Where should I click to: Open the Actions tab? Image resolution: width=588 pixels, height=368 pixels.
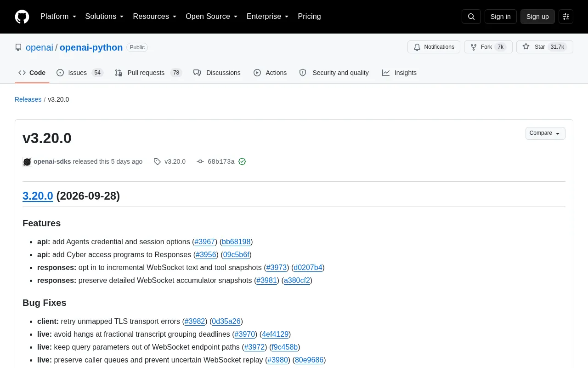270,73
